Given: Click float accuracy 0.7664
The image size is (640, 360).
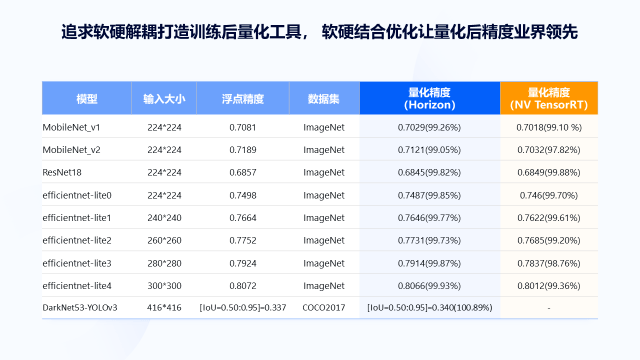Looking at the screenshot, I should [243, 218].
